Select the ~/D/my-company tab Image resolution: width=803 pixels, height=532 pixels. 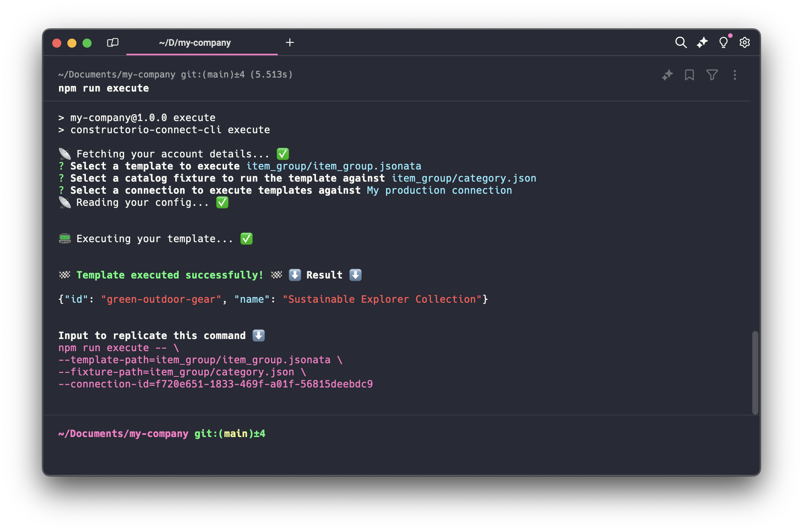pyautogui.click(x=202, y=42)
